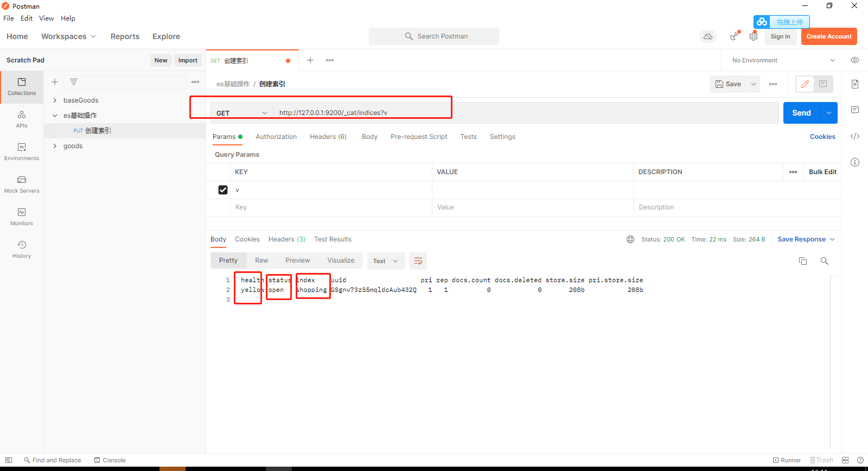The width and height of the screenshot is (868, 471).
Task: Open the Monitors sidebar panel
Action: [x=22, y=217]
